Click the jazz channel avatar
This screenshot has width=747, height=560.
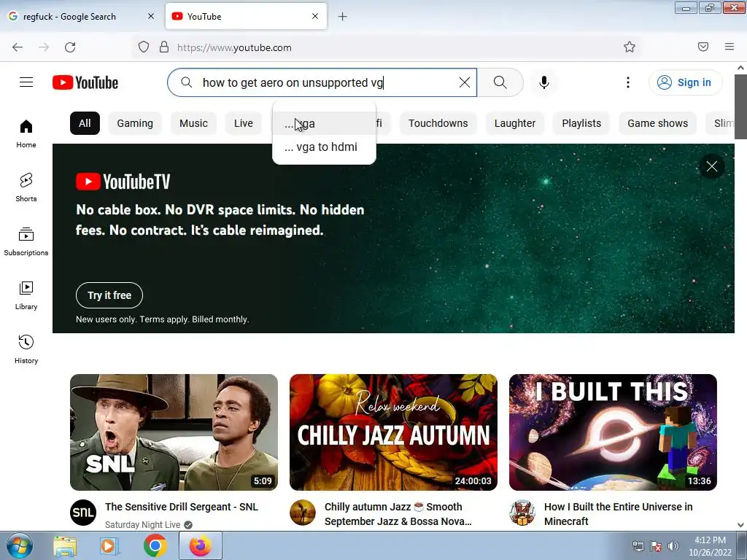click(x=303, y=513)
